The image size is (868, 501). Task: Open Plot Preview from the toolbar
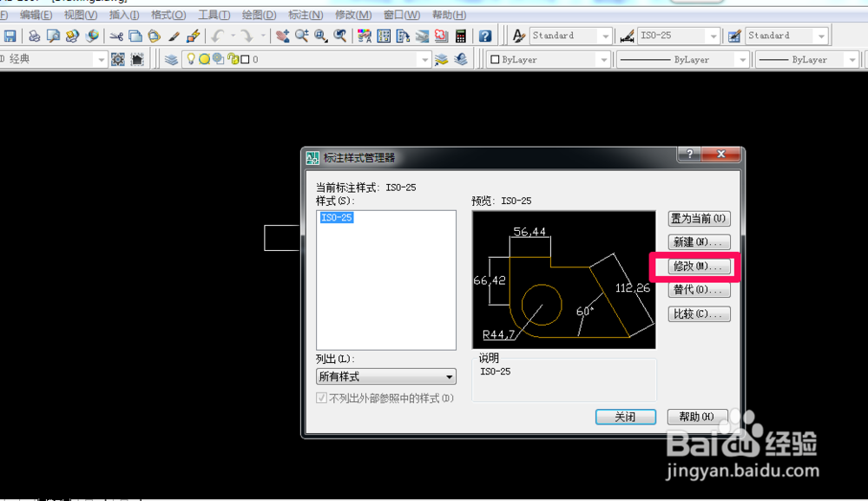(x=53, y=36)
